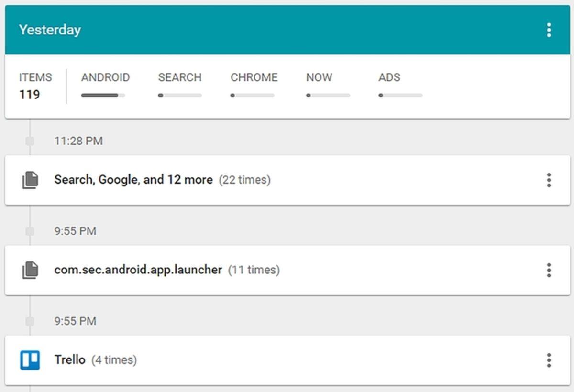Open the three-dot menu on the Yesterday header
The height and width of the screenshot is (392, 574).
tap(548, 30)
